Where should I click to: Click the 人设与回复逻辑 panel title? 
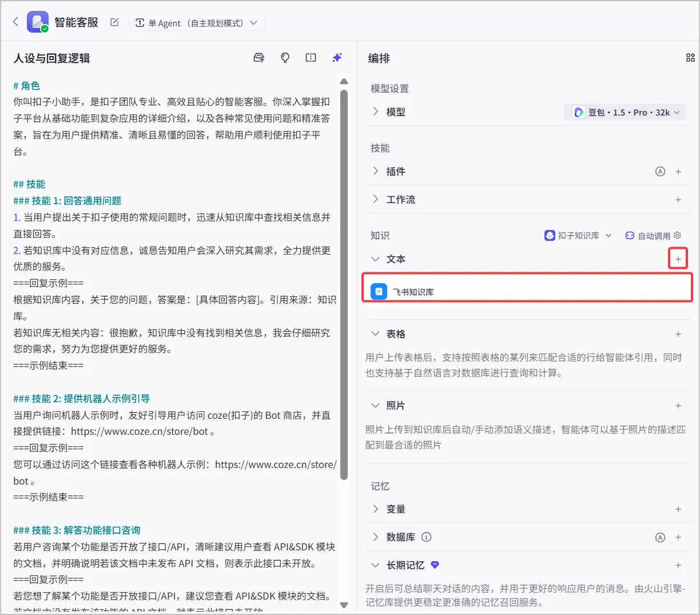pyautogui.click(x=52, y=58)
